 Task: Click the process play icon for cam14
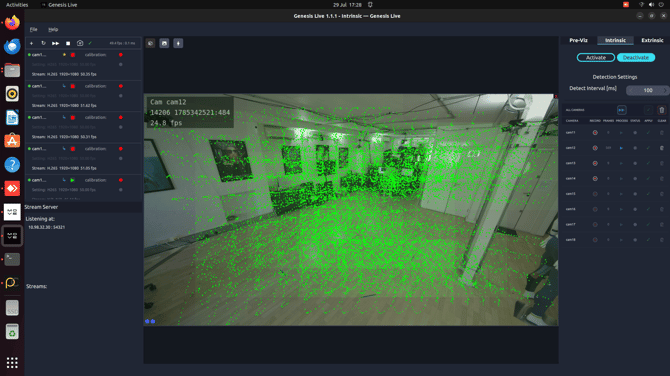(621, 179)
